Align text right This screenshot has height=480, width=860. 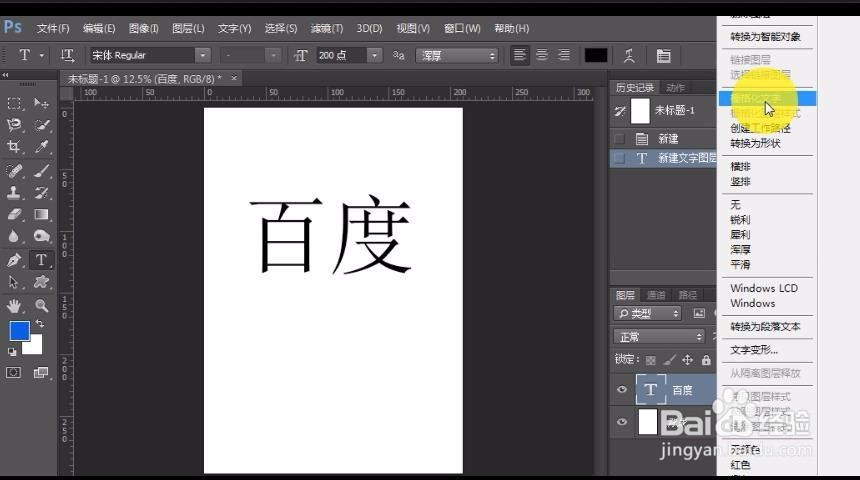564,55
